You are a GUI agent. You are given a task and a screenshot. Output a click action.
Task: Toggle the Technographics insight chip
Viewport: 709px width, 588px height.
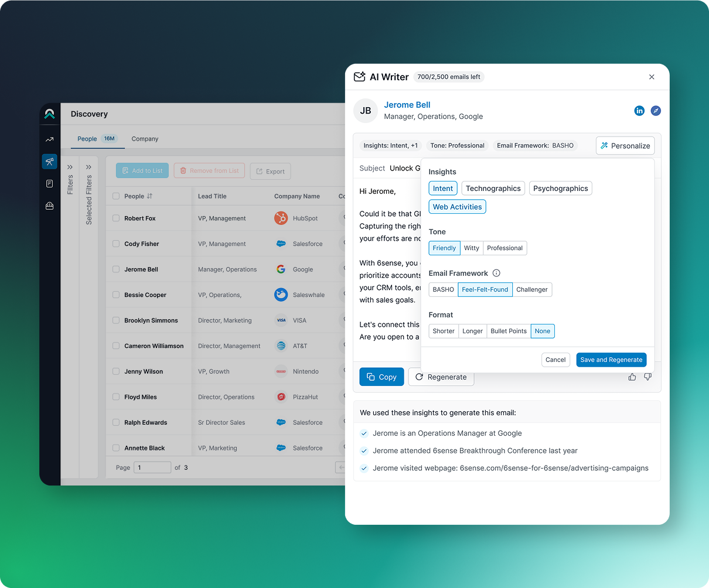493,189
